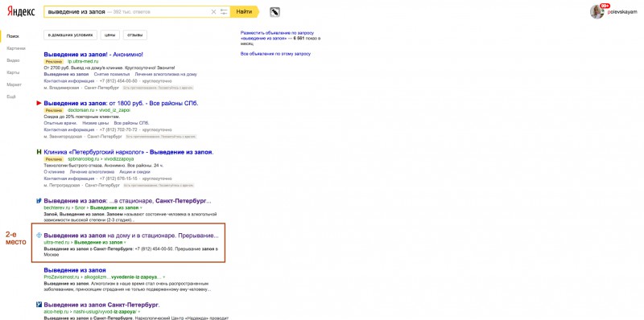The height and width of the screenshot is (320, 644).
Task: Click 'Разместить объявление по запросу' link
Action: point(277,32)
